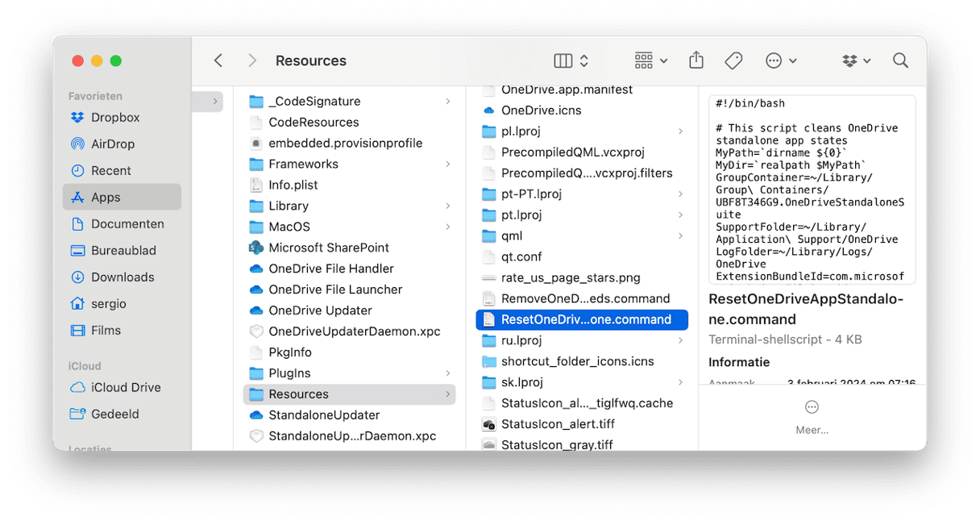Go forward with the right chevron
The width and height of the screenshot is (980, 521).
(x=252, y=60)
